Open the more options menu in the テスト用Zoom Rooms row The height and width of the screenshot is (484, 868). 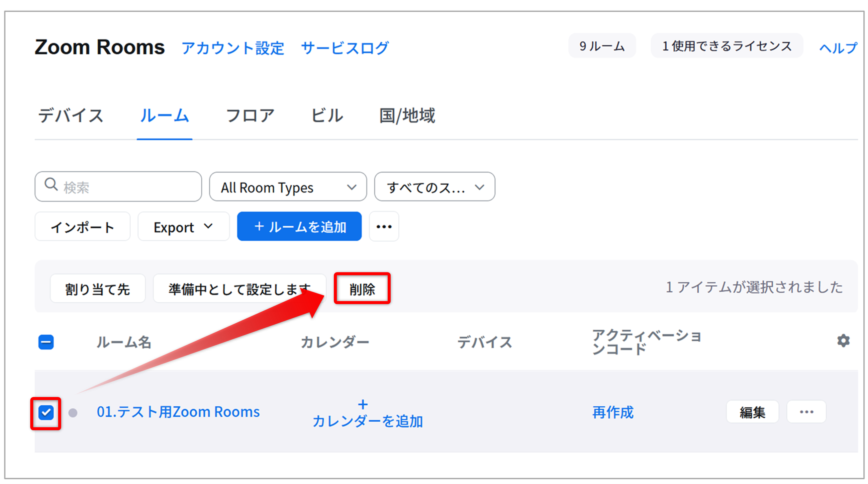[806, 412]
